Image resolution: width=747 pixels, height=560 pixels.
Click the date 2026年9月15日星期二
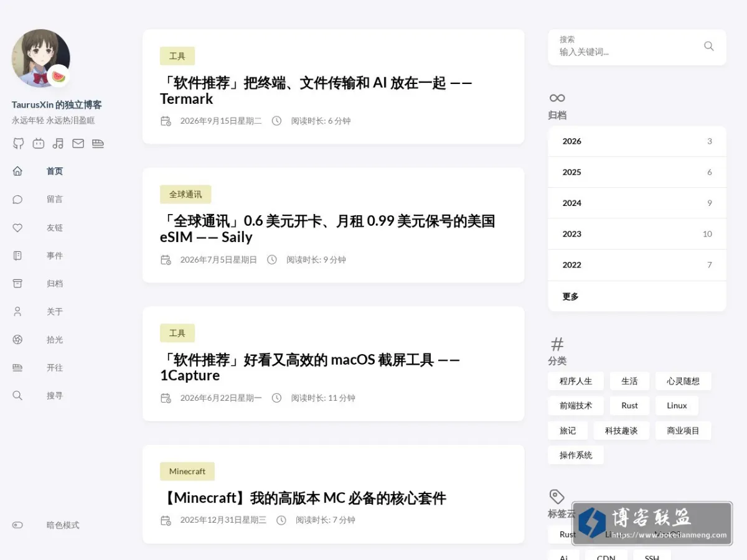coord(221,121)
